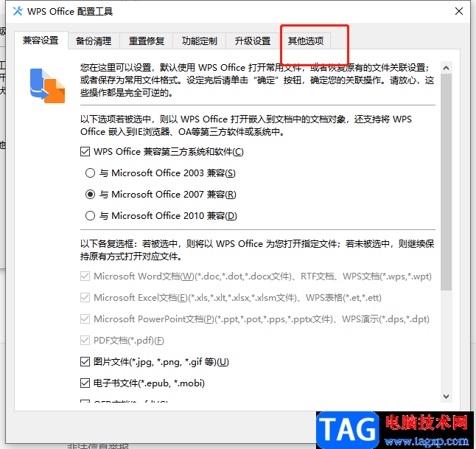Click the WPS configuration wrench icon
The width and height of the screenshot is (476, 449).
click(x=18, y=11)
